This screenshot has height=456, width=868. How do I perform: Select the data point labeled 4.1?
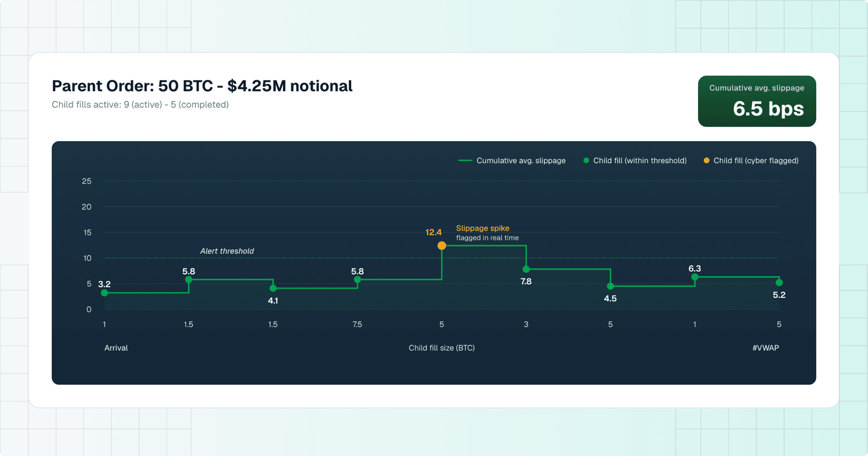click(273, 288)
